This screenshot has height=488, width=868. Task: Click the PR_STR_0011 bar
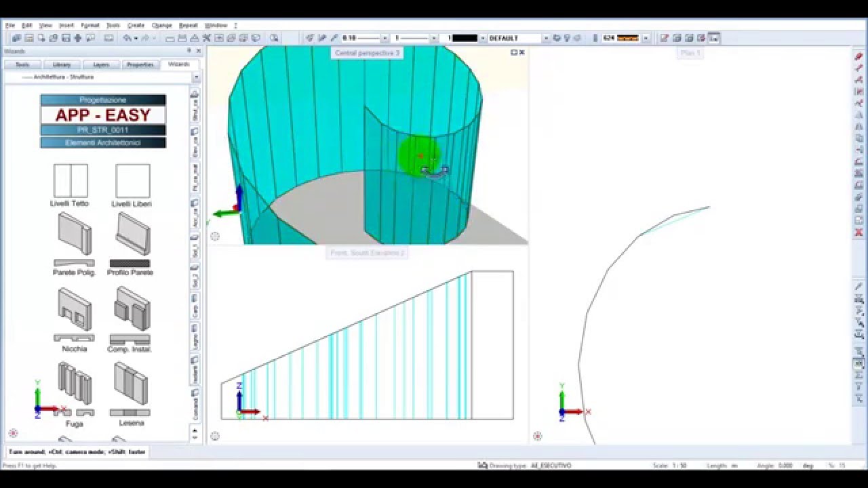(x=103, y=129)
